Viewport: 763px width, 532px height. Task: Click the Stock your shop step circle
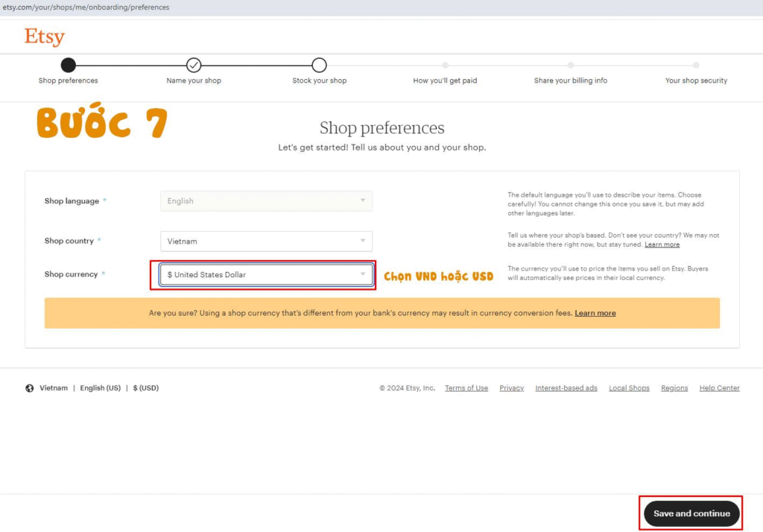[x=319, y=65]
